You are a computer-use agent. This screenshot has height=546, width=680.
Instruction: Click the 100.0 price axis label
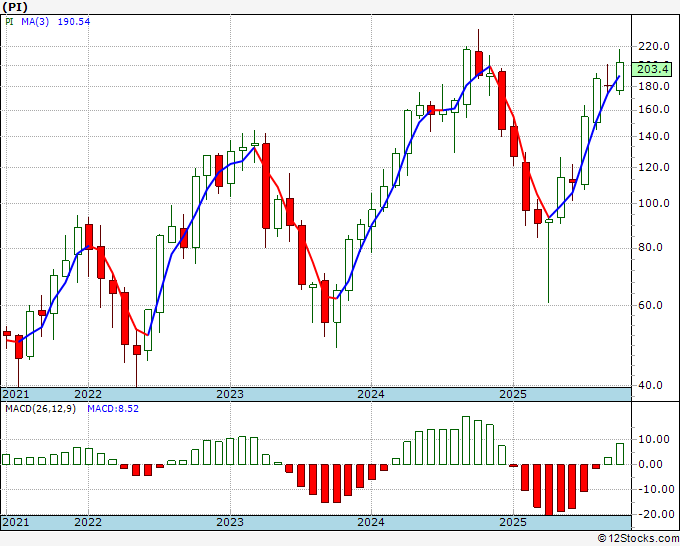pos(654,203)
